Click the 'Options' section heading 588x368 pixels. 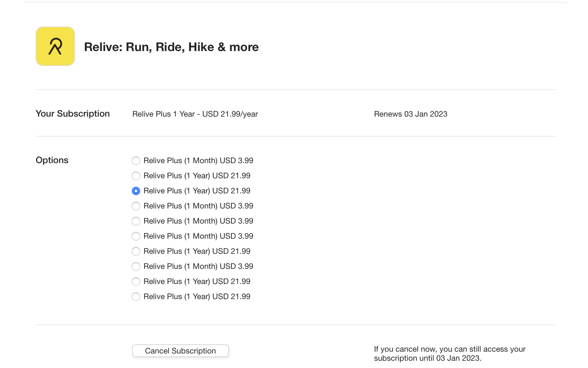(52, 160)
